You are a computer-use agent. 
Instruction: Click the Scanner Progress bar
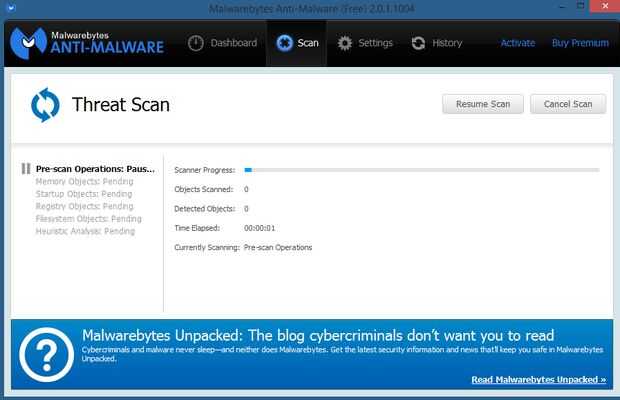point(422,170)
